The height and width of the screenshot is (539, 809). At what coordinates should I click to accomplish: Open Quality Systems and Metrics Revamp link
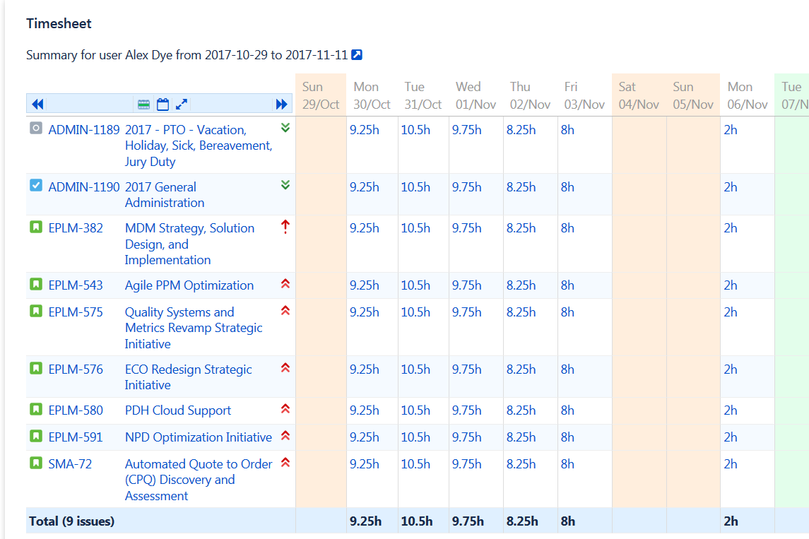[193, 328]
